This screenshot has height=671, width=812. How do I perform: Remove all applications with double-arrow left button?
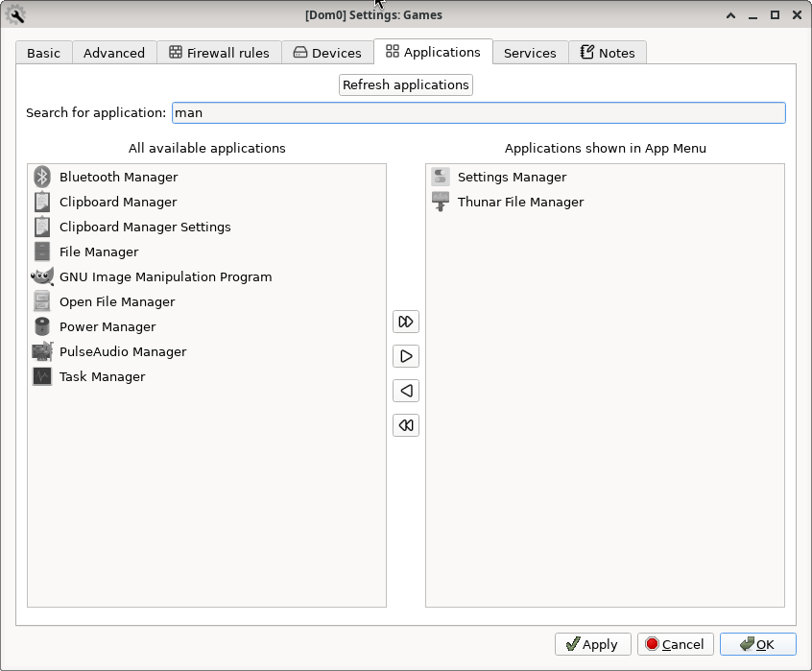(x=406, y=425)
